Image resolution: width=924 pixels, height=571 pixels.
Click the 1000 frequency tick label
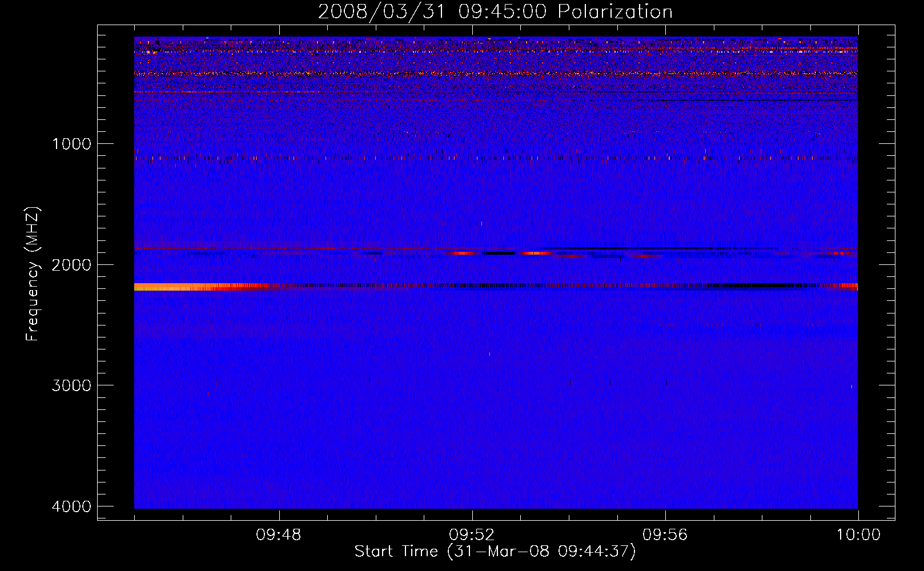(71, 144)
